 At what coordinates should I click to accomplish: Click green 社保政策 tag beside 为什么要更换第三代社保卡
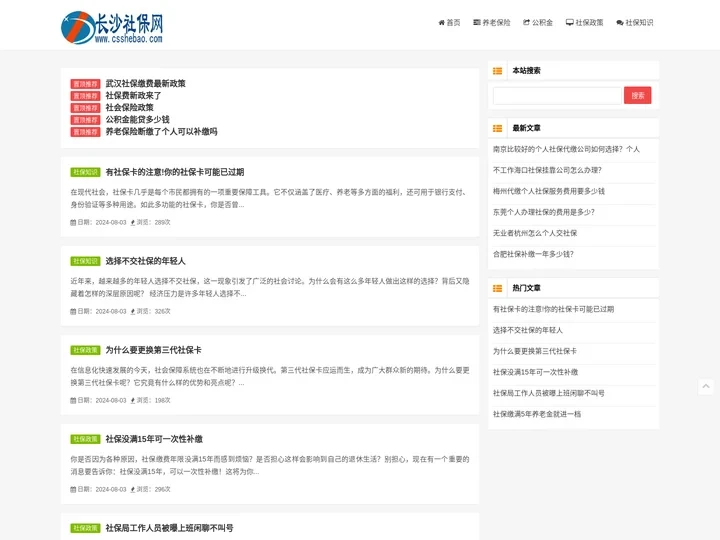click(85, 350)
